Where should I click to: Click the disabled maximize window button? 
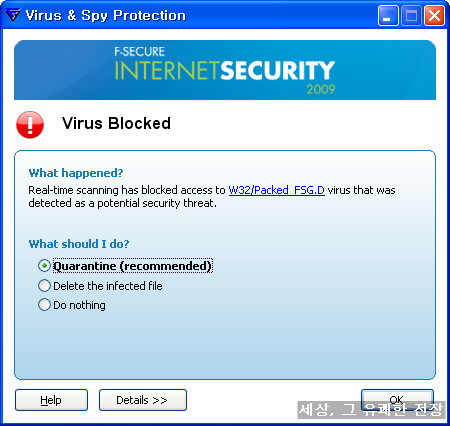(x=411, y=15)
